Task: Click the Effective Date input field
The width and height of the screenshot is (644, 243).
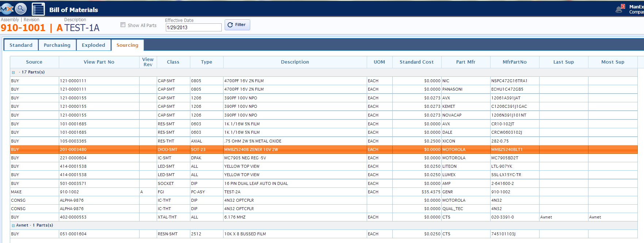Action: 194,27
